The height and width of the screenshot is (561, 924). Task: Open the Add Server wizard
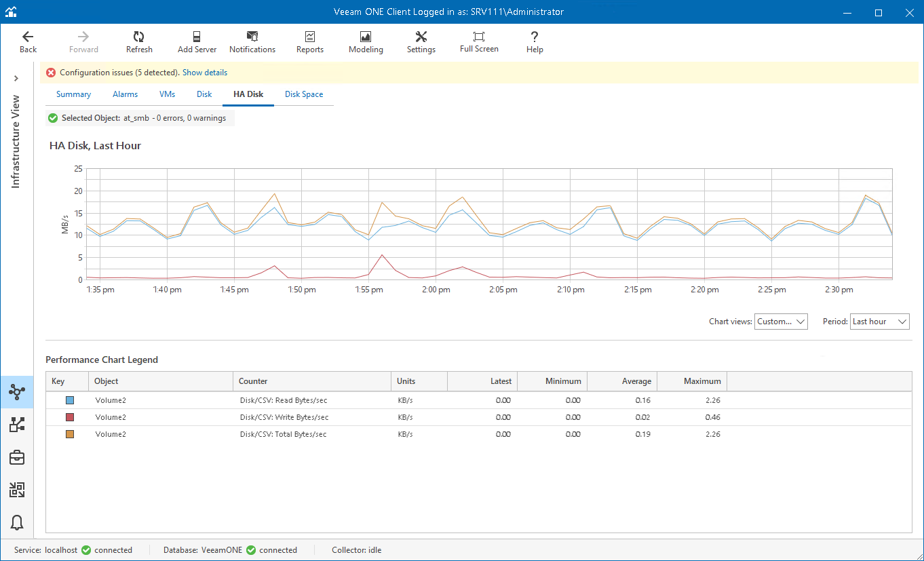point(197,42)
